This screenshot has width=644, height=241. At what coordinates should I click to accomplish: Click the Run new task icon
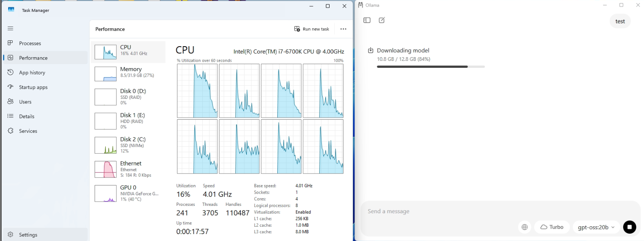point(297,29)
